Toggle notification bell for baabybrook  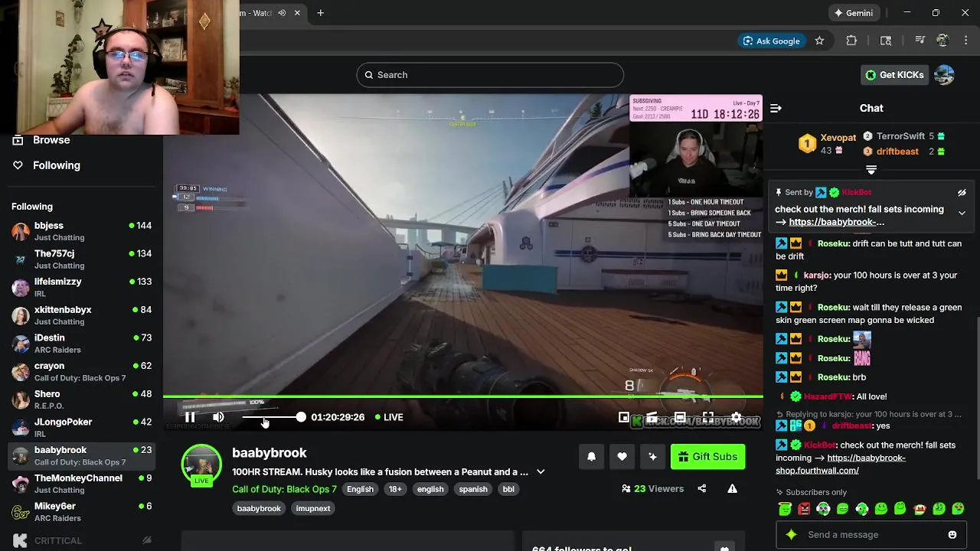(591, 457)
